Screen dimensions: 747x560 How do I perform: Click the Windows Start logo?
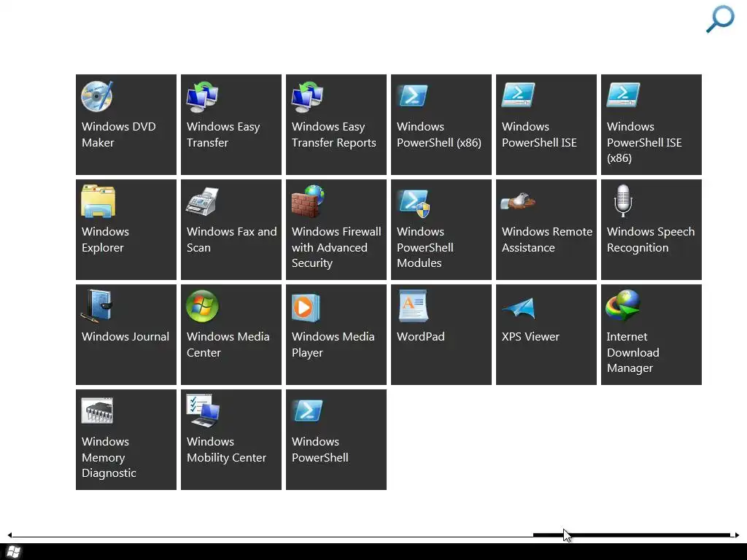[14, 552]
